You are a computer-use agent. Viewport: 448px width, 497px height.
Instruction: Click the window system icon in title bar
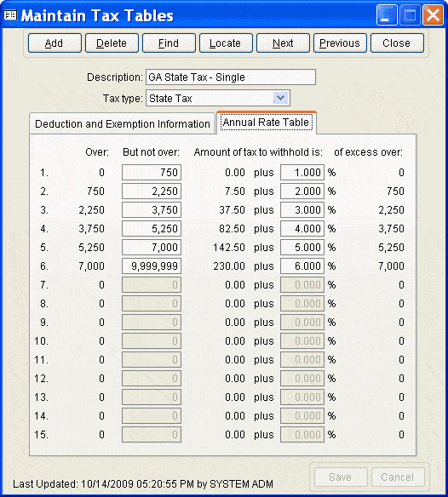point(10,15)
